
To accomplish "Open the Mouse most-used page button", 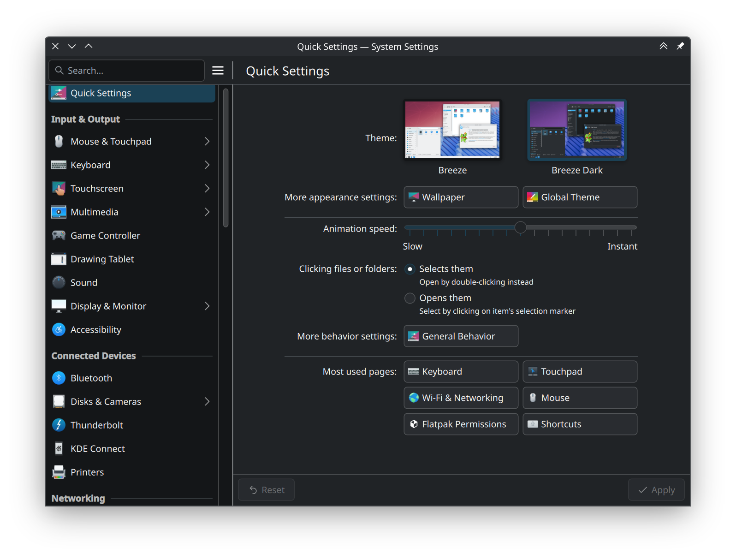I will tap(580, 398).
